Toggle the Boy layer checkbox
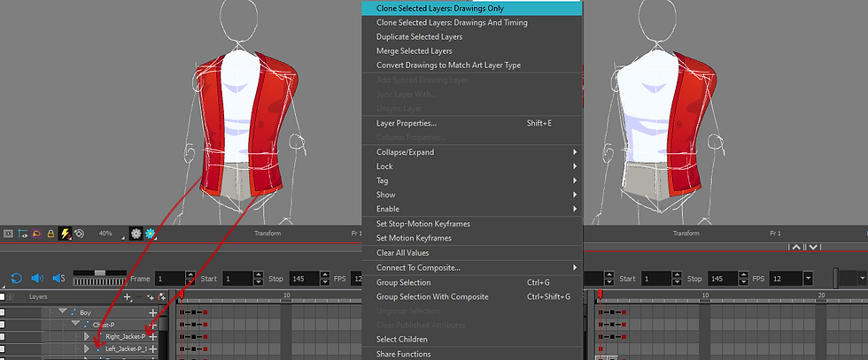The height and width of the screenshot is (360, 868). click(3, 312)
